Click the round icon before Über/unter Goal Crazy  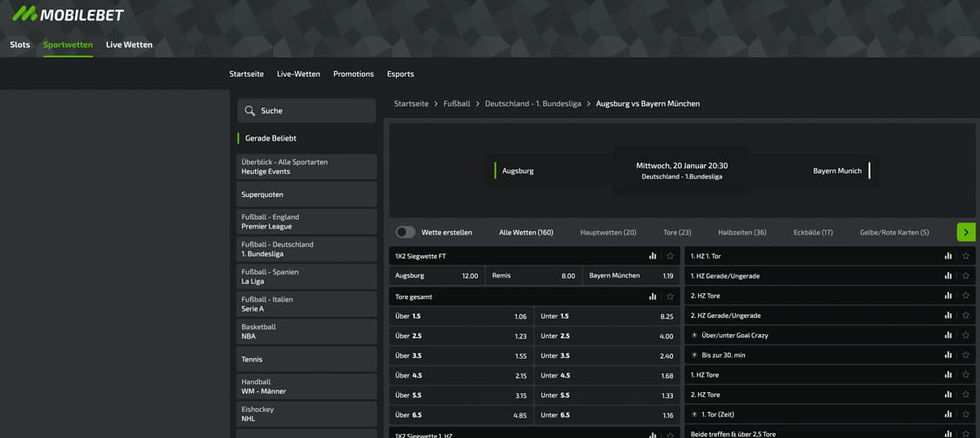(694, 335)
